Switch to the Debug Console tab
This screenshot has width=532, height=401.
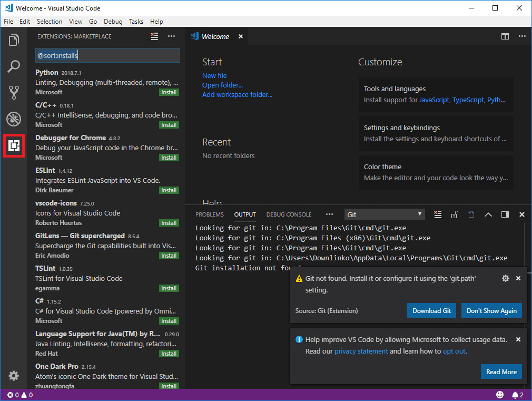289,214
